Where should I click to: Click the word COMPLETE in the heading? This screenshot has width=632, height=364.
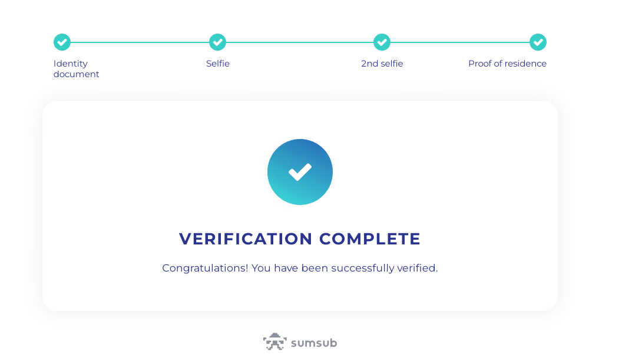[x=370, y=239]
